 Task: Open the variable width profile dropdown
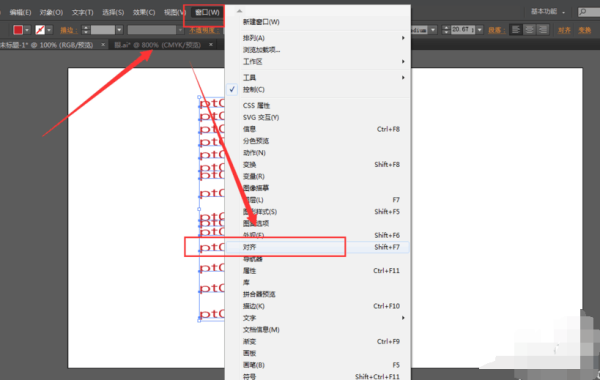(180, 30)
